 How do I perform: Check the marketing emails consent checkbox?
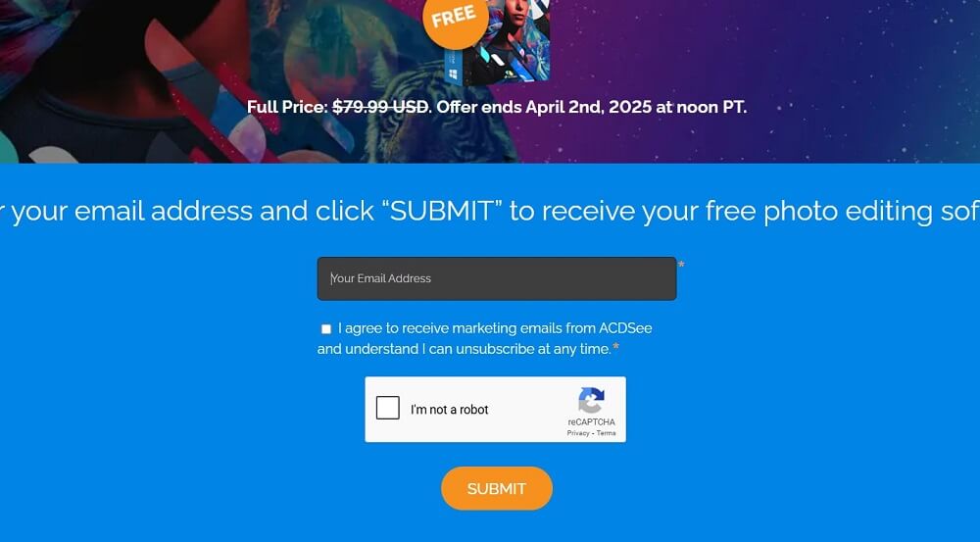326,328
